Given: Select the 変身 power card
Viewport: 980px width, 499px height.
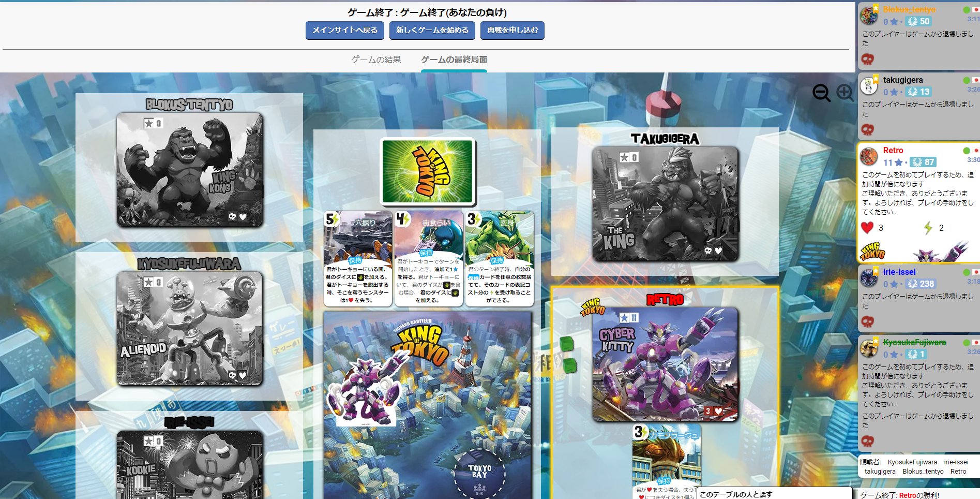Looking at the screenshot, I should click(499, 258).
